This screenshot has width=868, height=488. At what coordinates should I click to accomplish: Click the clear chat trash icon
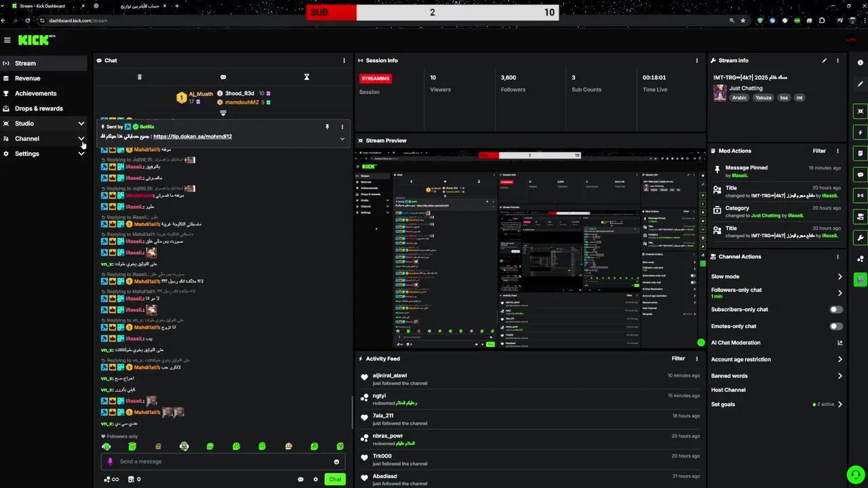140,77
